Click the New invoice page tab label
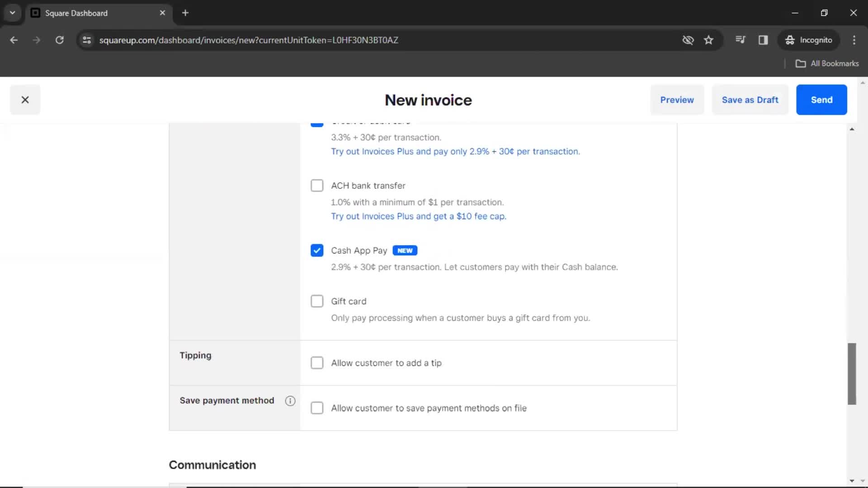Viewport: 868px width, 488px height. tap(428, 100)
